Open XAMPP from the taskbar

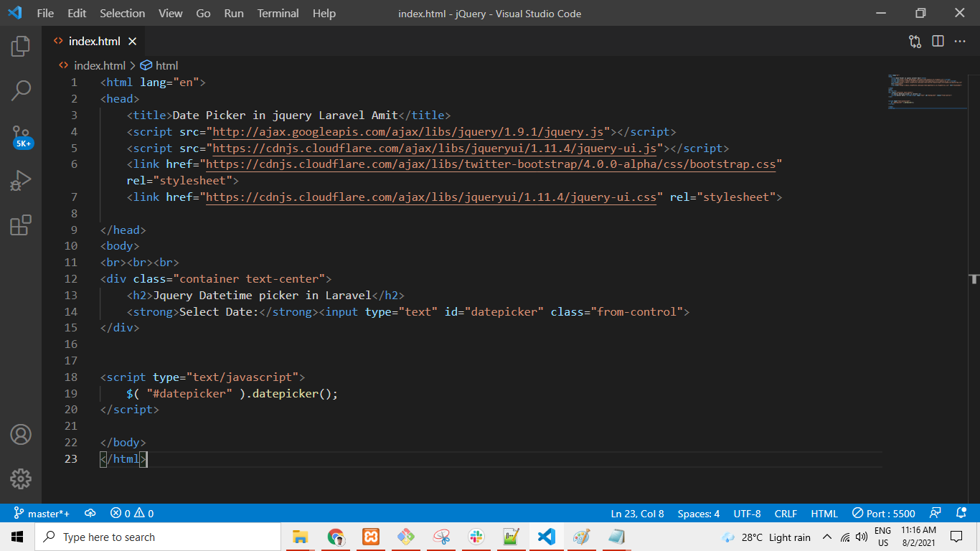(370, 537)
